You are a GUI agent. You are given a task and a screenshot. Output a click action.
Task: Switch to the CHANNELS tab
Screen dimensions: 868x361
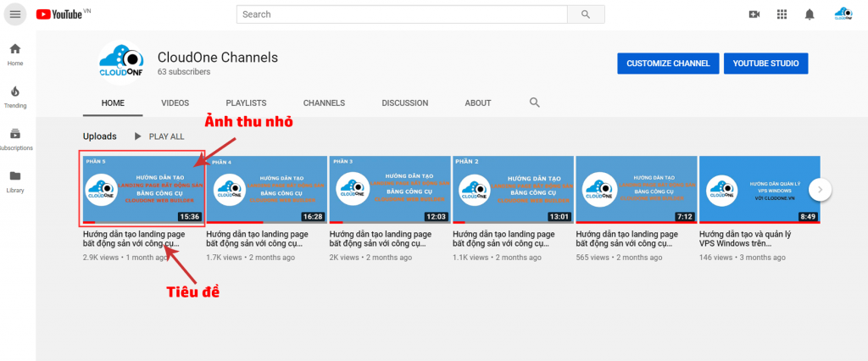click(324, 103)
